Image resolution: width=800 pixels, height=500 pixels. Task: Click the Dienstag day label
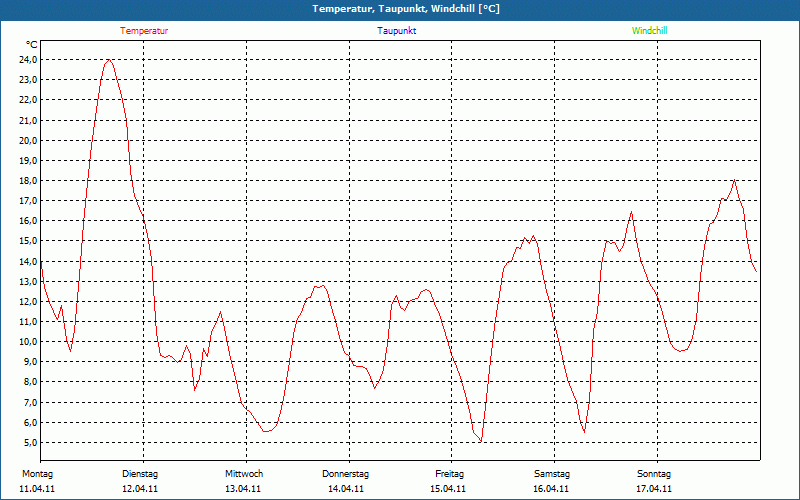[x=140, y=474]
